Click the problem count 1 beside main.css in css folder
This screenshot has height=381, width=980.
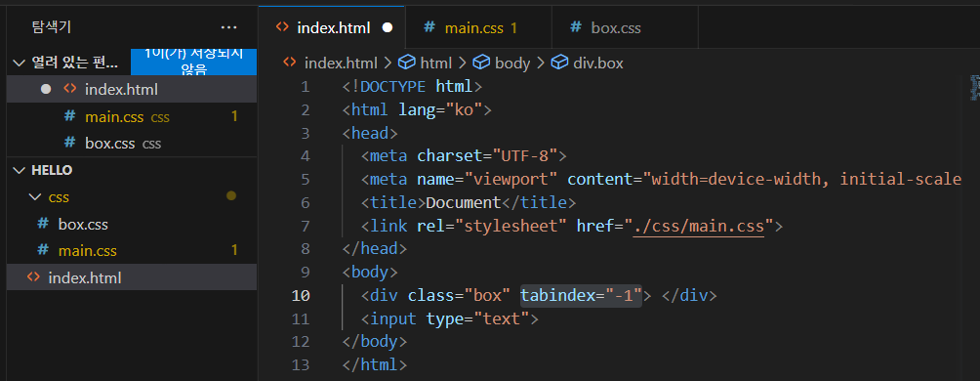(234, 251)
